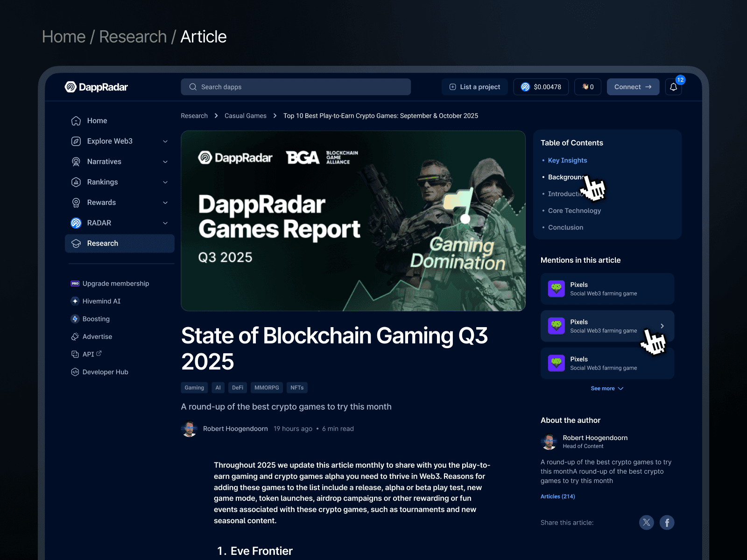Click the Developer Hub code icon
The height and width of the screenshot is (560, 747).
click(x=75, y=372)
